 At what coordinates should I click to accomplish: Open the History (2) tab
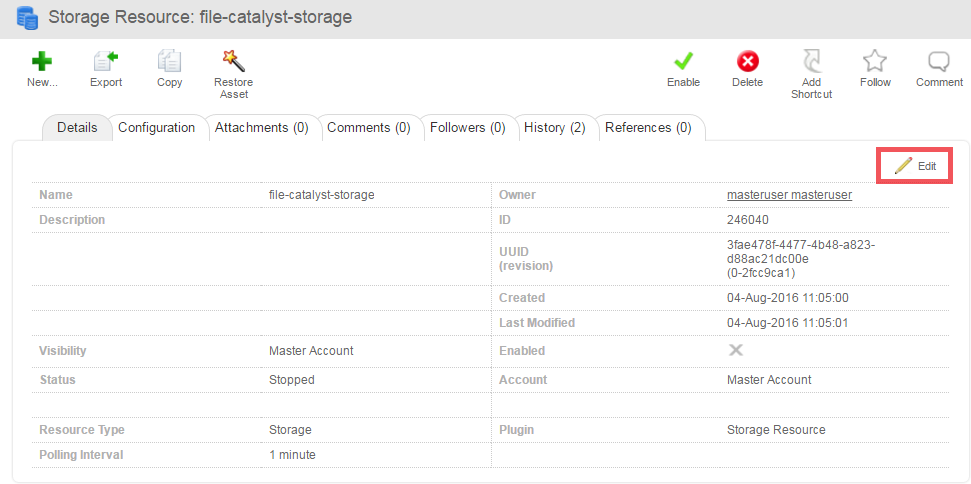click(554, 127)
